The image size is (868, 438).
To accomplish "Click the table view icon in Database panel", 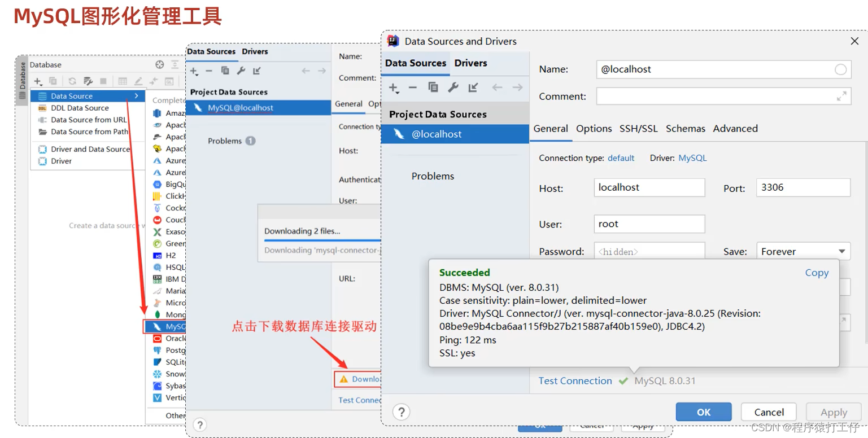I will coord(123,81).
